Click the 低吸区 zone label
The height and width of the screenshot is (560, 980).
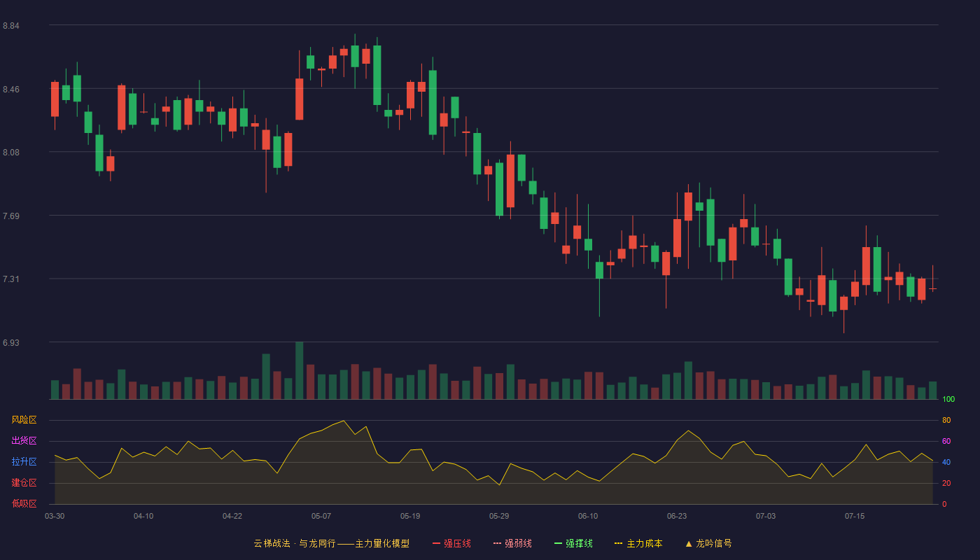(x=24, y=503)
